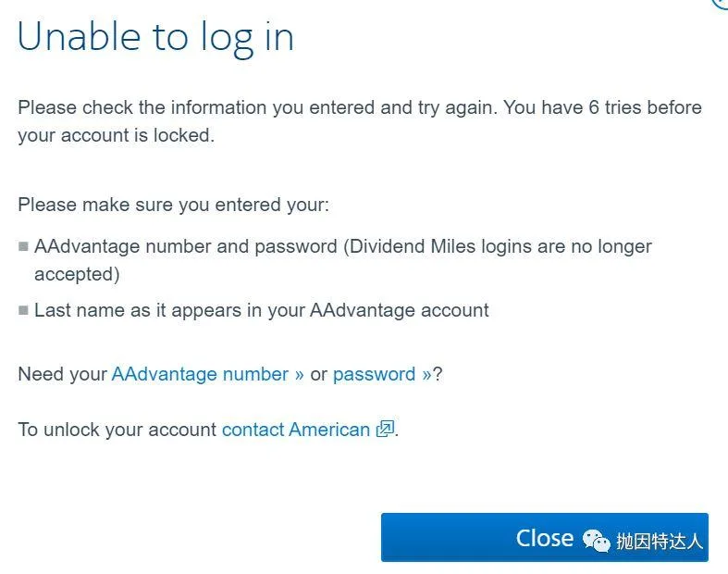This screenshot has height=574, width=728.
Task: Click the Chinese watermark text 抛因特达人
Action: [660, 542]
